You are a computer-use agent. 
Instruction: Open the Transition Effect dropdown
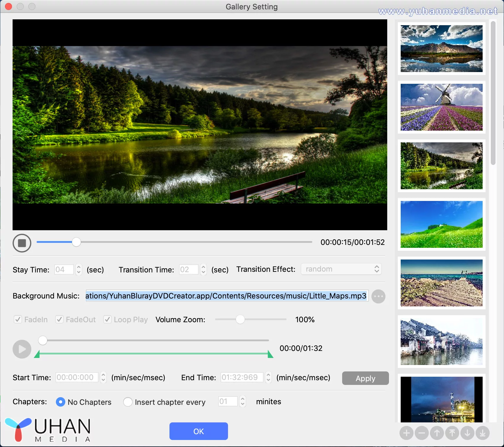[x=341, y=269]
